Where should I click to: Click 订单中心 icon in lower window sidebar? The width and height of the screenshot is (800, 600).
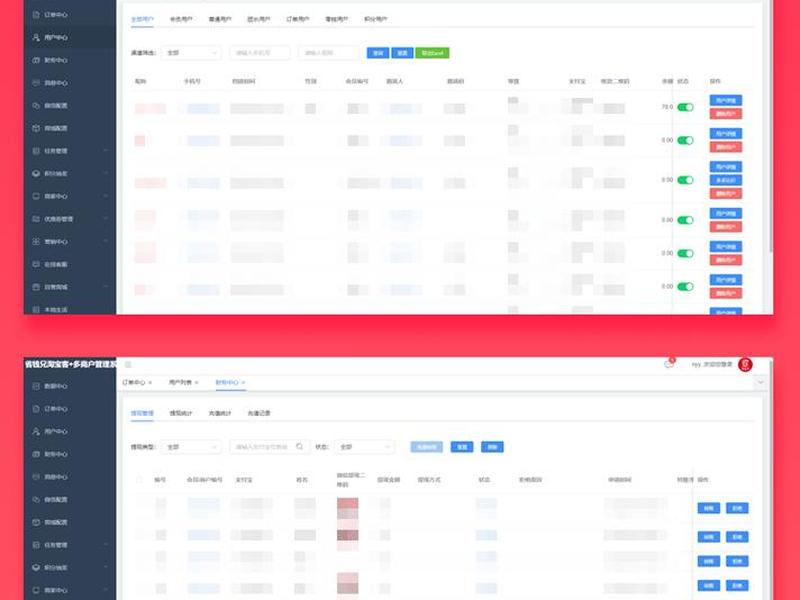point(36,409)
